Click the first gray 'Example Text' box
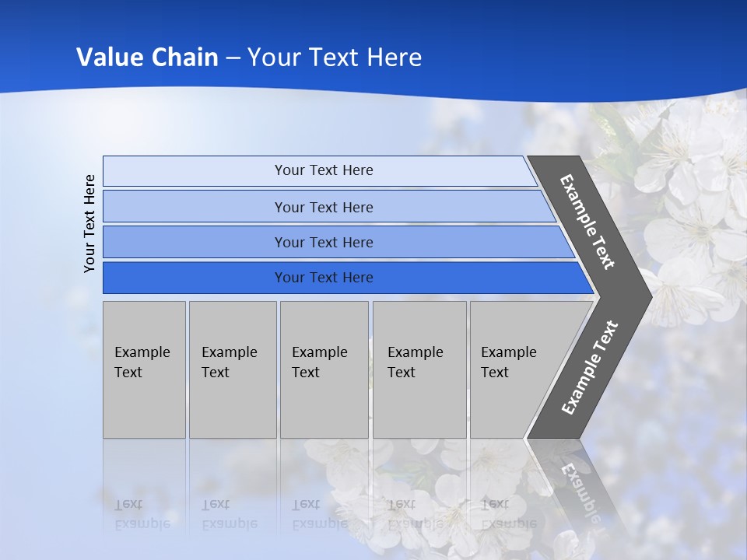The height and width of the screenshot is (560, 747). pyautogui.click(x=145, y=369)
